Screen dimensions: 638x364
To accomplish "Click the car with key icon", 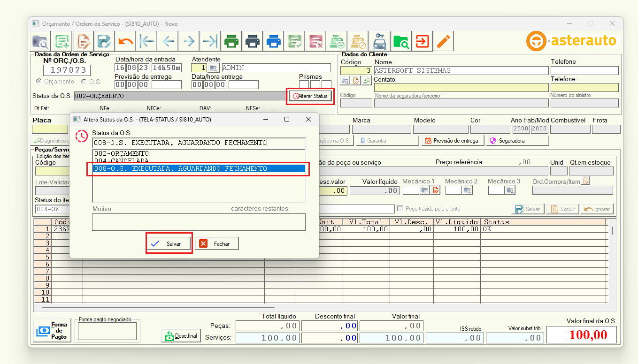I will point(379,42).
